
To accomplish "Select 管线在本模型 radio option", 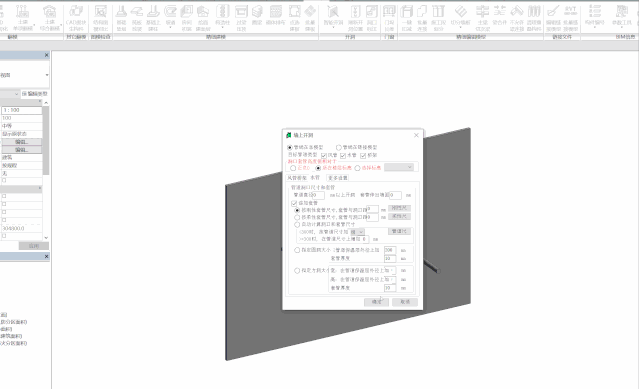I will pos(290,147).
